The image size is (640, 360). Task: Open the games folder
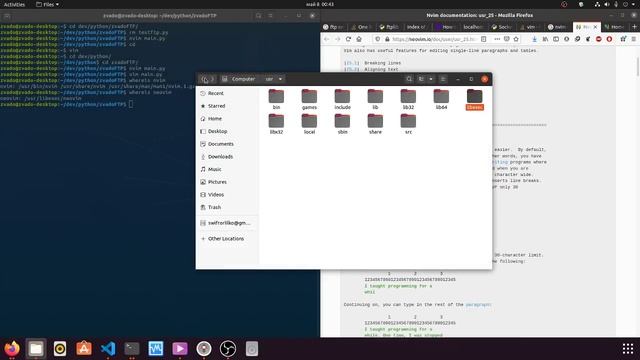309,99
